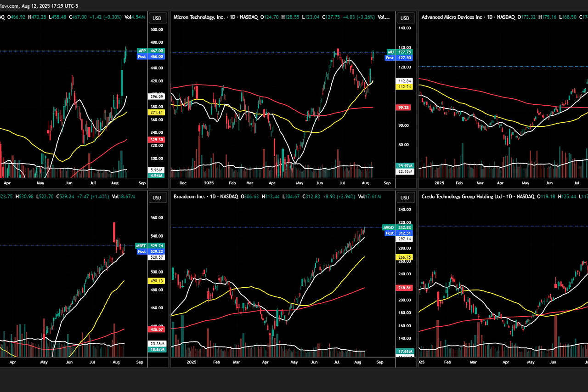Click the +8.93 (+2.94%) change on Broadcom header
The image size is (588, 392).
click(x=340, y=197)
